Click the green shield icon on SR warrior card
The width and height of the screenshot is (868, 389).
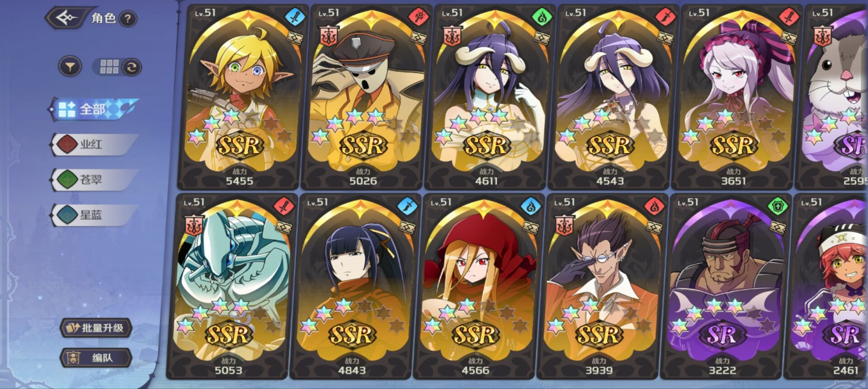click(778, 207)
